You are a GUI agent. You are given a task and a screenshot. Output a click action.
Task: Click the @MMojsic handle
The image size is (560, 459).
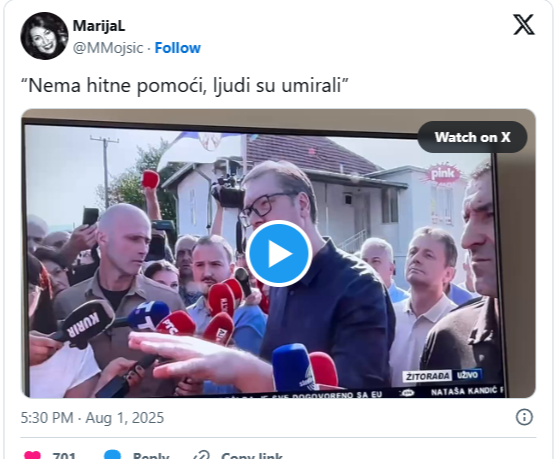coord(108,48)
